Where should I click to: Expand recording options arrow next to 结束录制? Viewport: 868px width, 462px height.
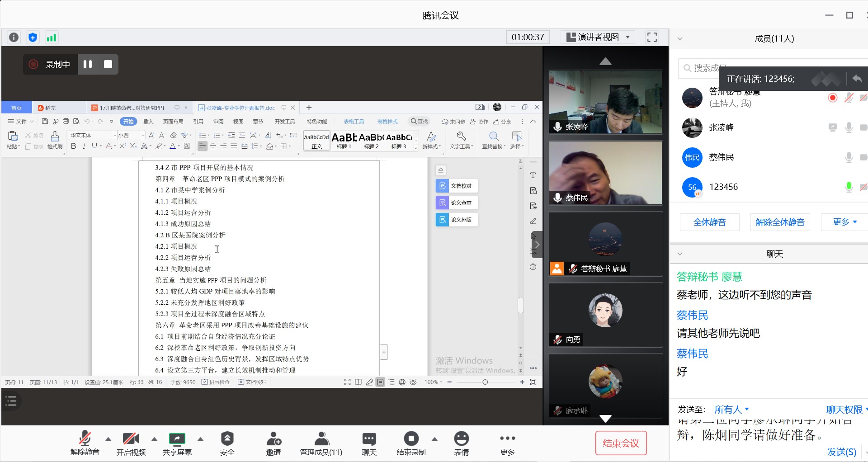(434, 439)
